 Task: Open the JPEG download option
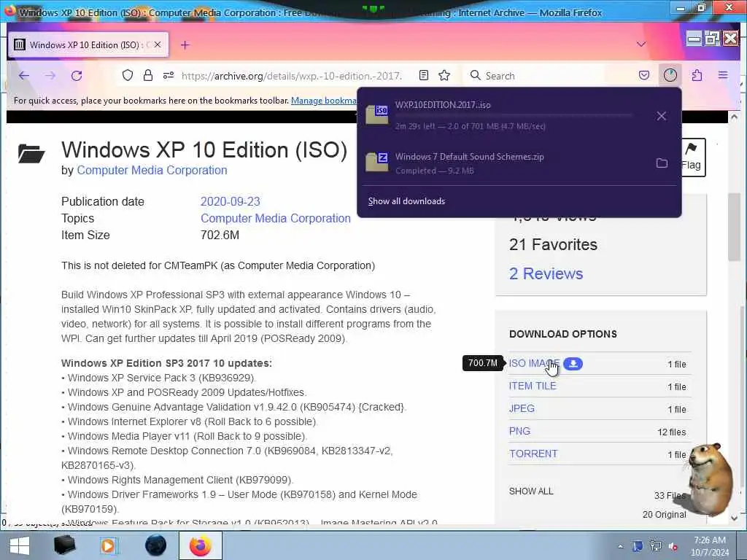tap(522, 408)
